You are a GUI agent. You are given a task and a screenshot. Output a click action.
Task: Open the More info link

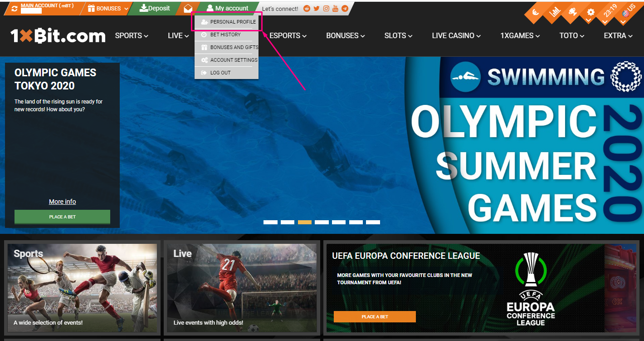click(62, 202)
